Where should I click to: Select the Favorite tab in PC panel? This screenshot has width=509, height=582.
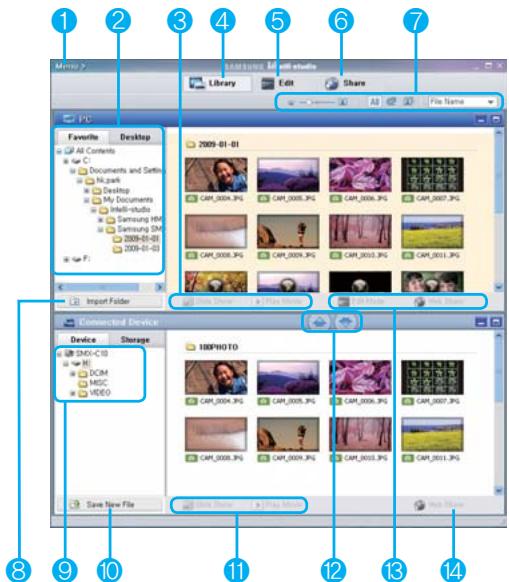point(83,137)
